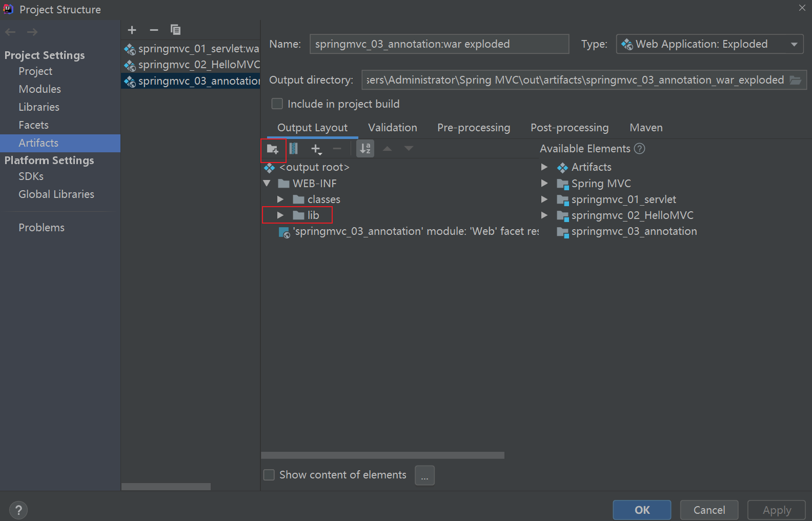Select the output root node
812x521 pixels.
pyautogui.click(x=314, y=167)
